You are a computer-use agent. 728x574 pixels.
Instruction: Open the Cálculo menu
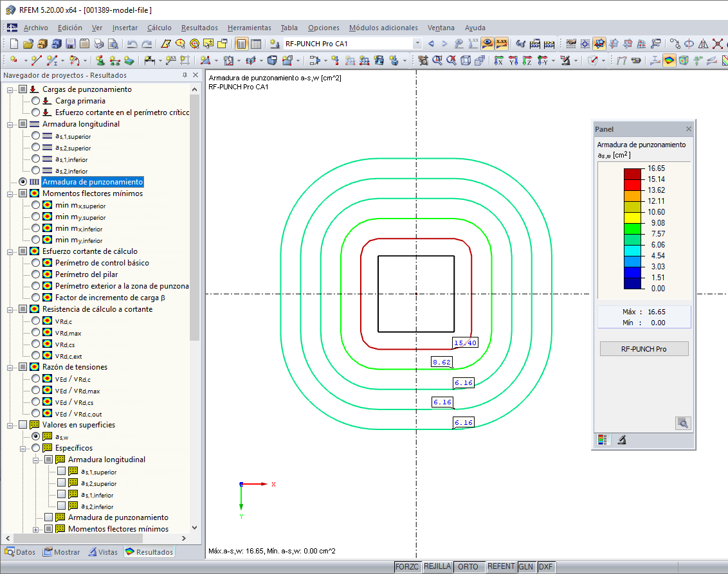tap(159, 28)
